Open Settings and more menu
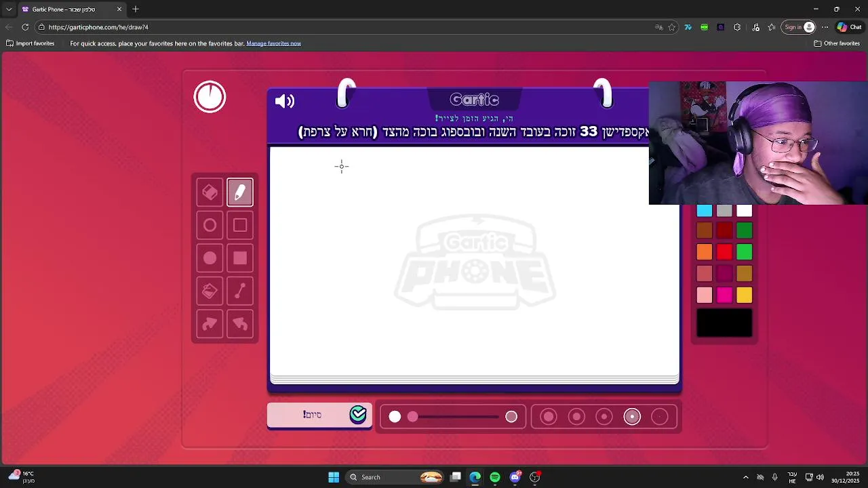 (x=825, y=27)
